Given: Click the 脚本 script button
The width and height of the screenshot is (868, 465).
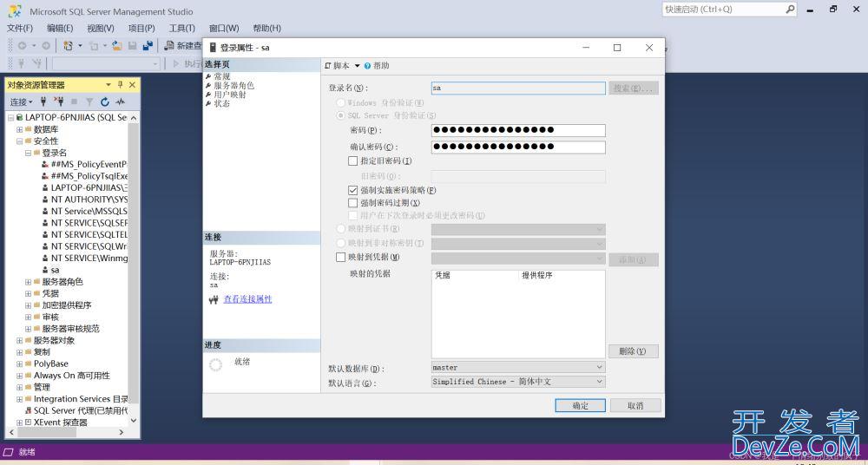Looking at the screenshot, I should tap(337, 65).
